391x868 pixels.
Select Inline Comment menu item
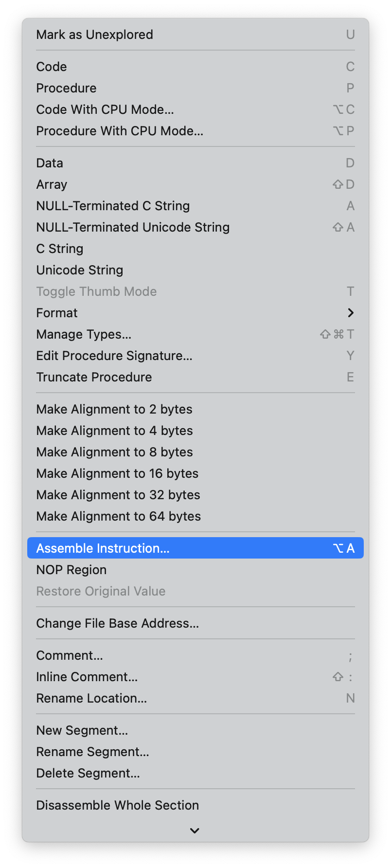[87, 677]
